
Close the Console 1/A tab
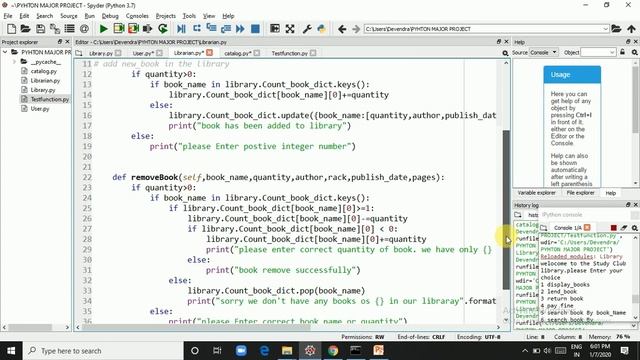pos(587,227)
